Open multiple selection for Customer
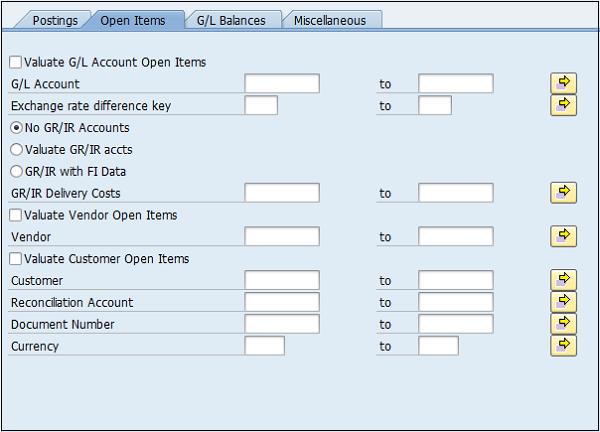The height and width of the screenshot is (432, 600). pos(563,280)
